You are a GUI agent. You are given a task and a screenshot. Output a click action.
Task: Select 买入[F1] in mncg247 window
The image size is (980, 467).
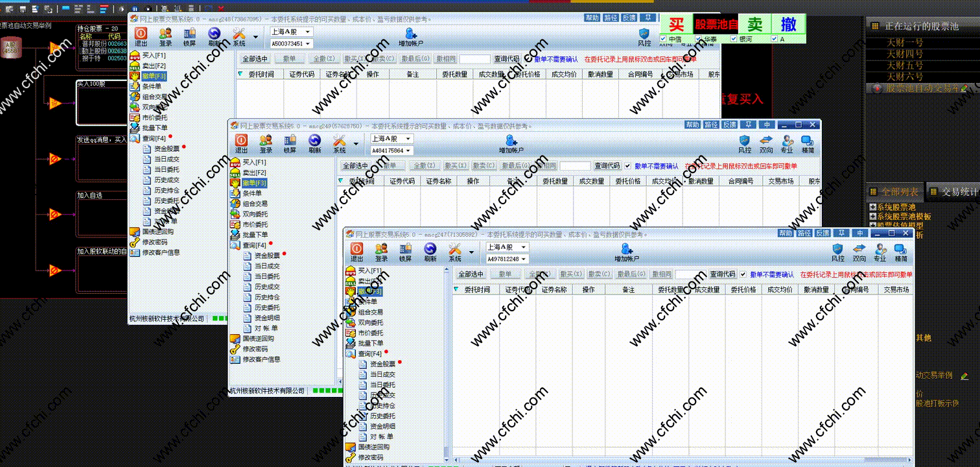point(371,270)
